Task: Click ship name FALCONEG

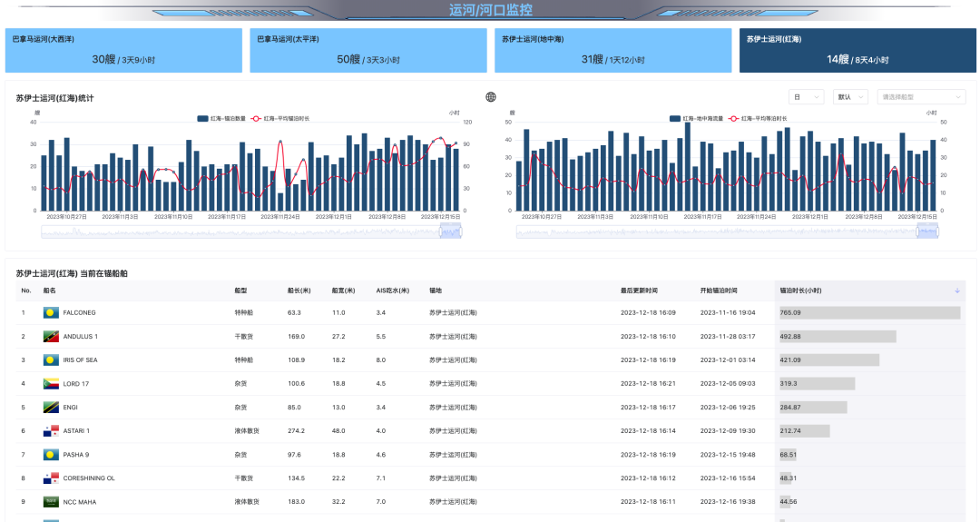Action: tap(79, 312)
